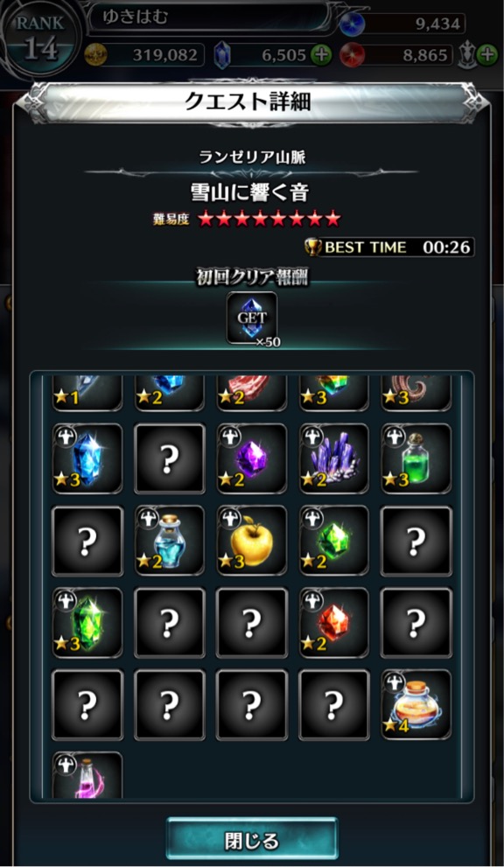Select the red gem two-star item
The width and height of the screenshot is (504, 867).
coord(334,623)
